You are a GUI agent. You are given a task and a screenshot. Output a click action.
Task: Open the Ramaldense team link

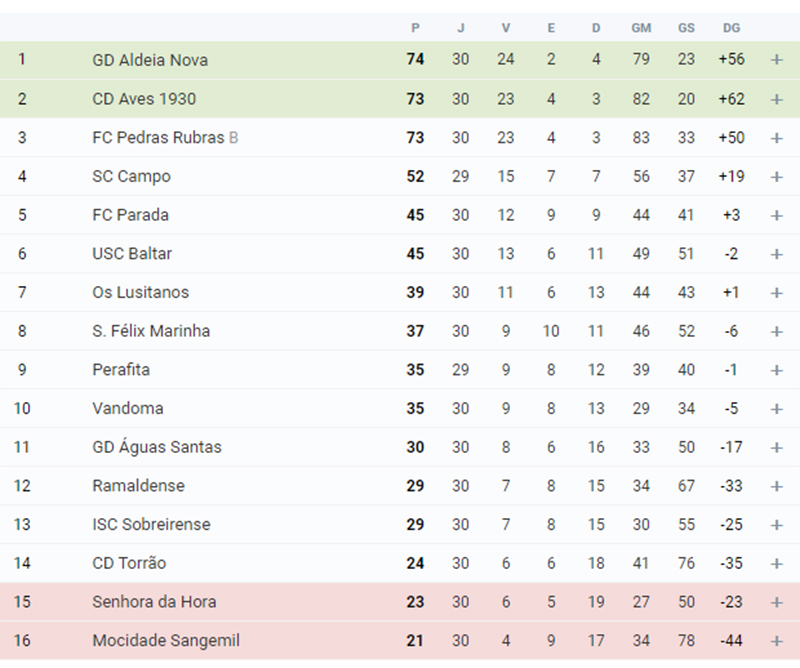pyautogui.click(x=138, y=485)
